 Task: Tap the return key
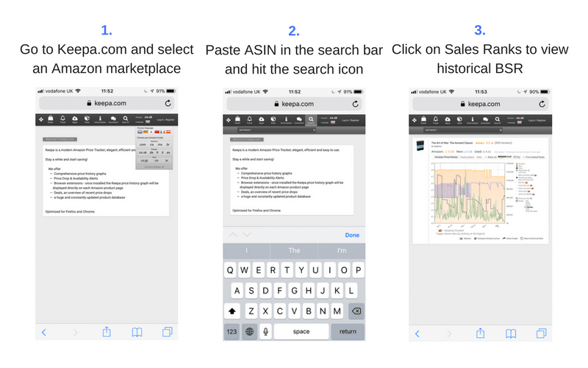click(x=348, y=331)
